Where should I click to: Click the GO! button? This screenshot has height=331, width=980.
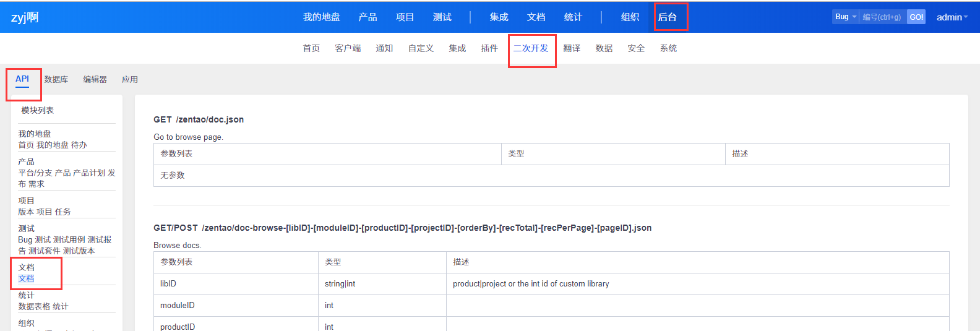[x=916, y=17]
